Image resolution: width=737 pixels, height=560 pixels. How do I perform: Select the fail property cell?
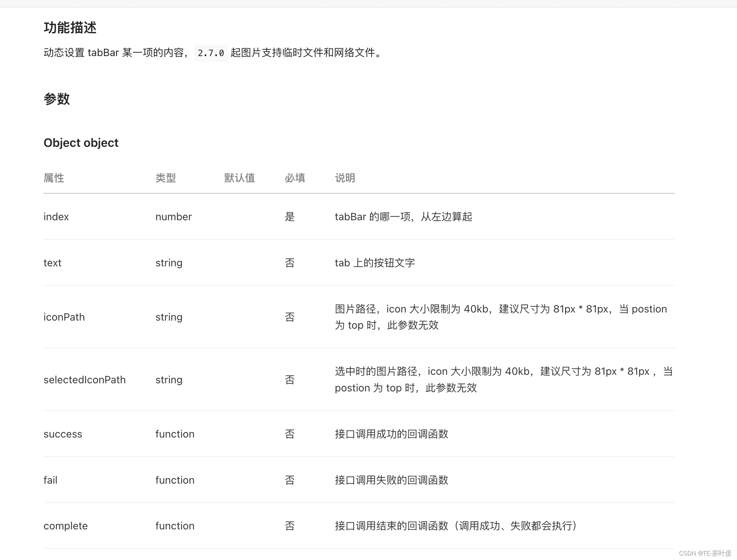click(x=51, y=480)
